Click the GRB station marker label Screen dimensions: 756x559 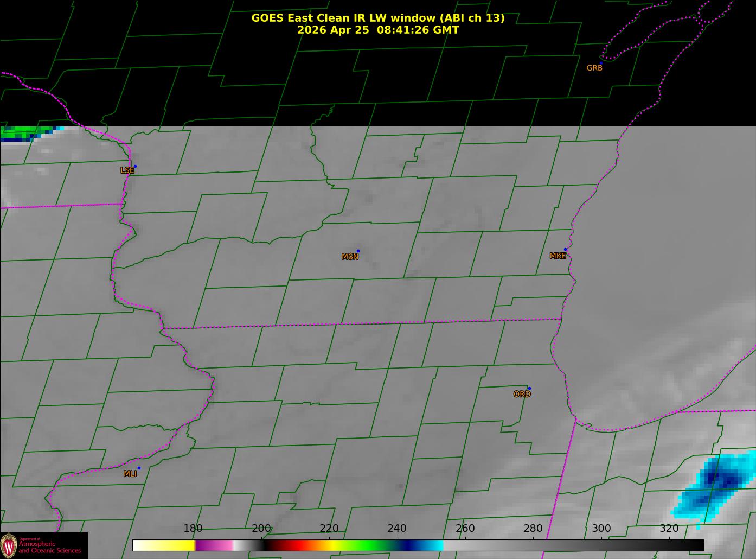(x=594, y=68)
